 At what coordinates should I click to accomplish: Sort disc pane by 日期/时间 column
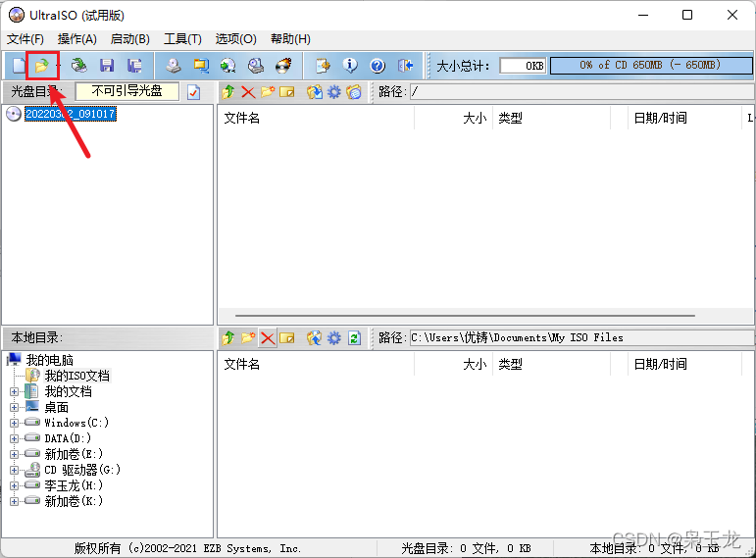(x=684, y=118)
